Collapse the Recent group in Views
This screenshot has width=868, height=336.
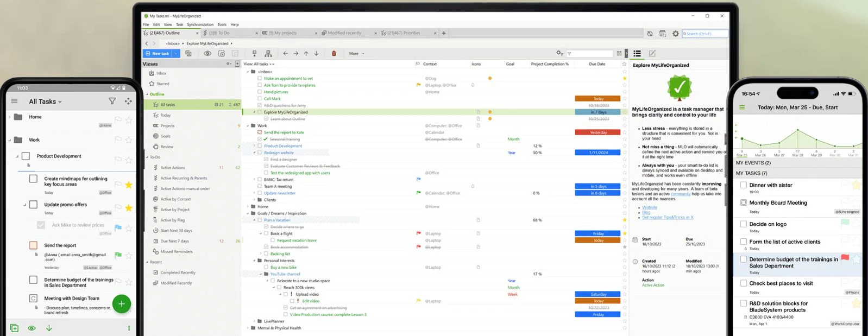(x=147, y=262)
